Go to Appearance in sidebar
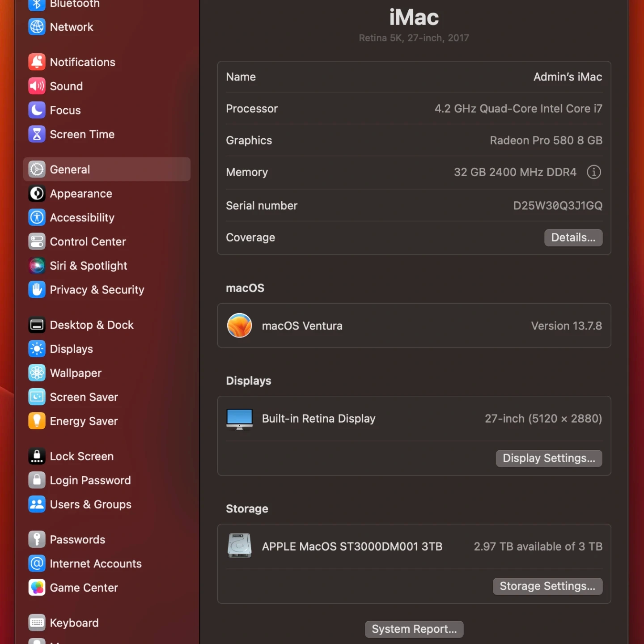 click(x=81, y=194)
